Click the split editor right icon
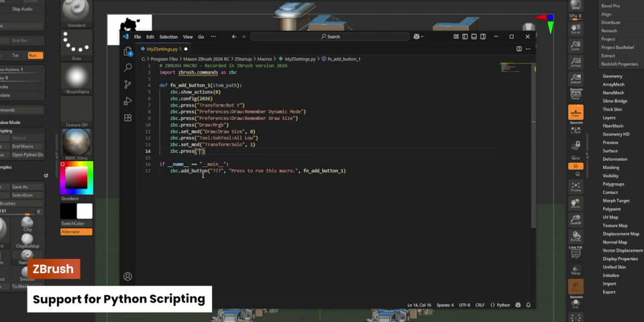 [519, 49]
